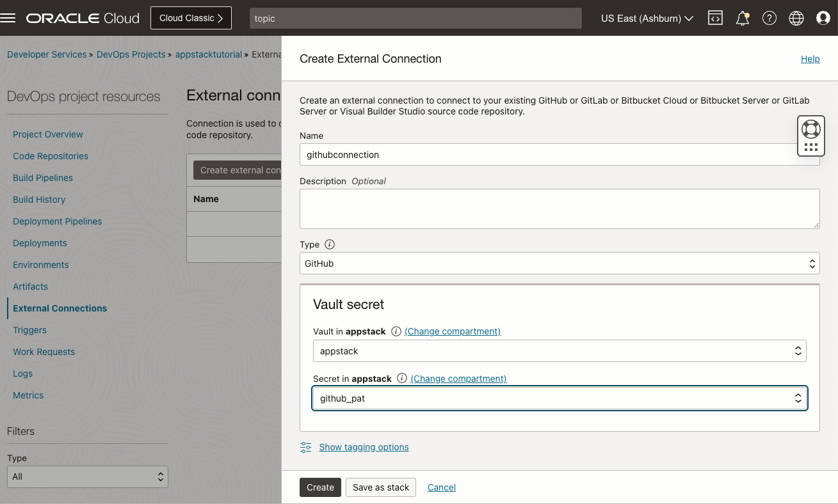Viewport: 838px width, 504px height.
Task: Open Work Requests
Action: tap(44, 352)
